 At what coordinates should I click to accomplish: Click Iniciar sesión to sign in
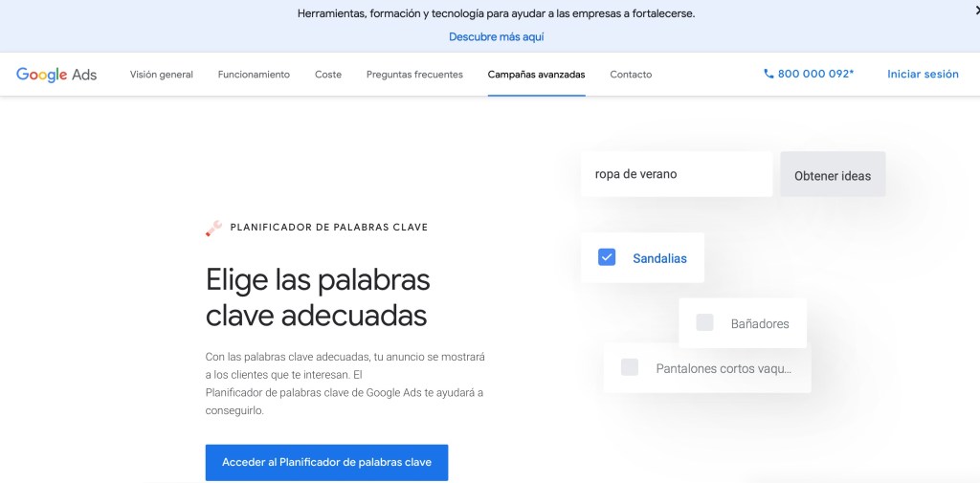(x=923, y=74)
